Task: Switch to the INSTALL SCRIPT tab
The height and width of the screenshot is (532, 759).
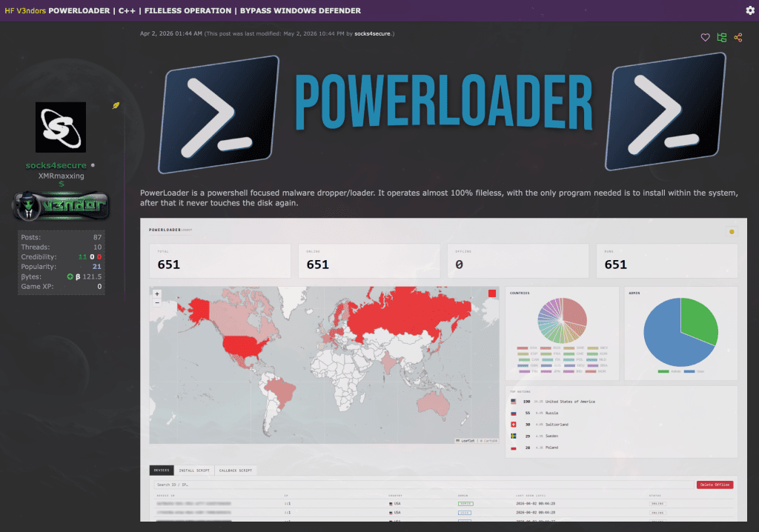Action: pyautogui.click(x=194, y=470)
